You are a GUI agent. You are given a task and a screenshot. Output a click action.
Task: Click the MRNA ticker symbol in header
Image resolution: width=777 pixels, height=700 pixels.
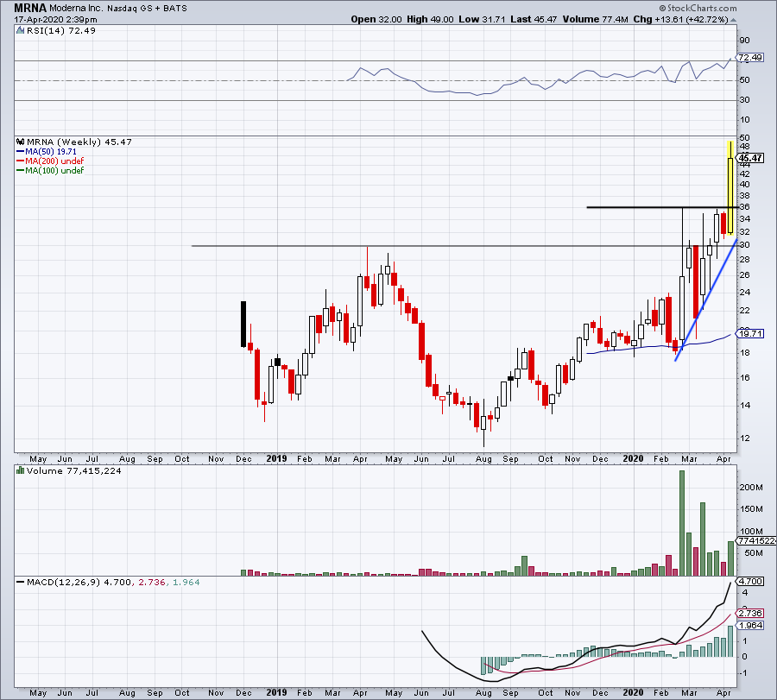point(30,8)
